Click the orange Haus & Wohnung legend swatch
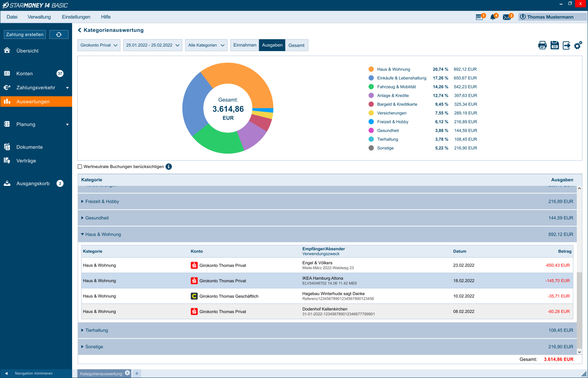 tap(371, 69)
